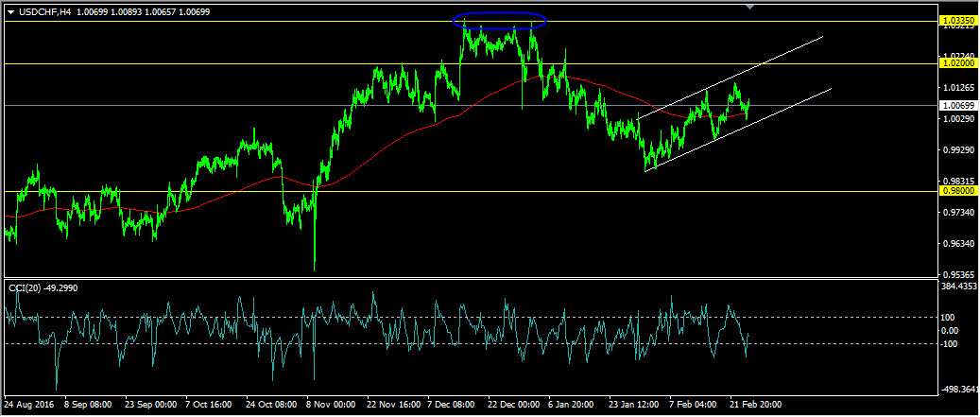980x417 pixels.
Task: Click the 0.97340 value on price scale
Action: 957,213
